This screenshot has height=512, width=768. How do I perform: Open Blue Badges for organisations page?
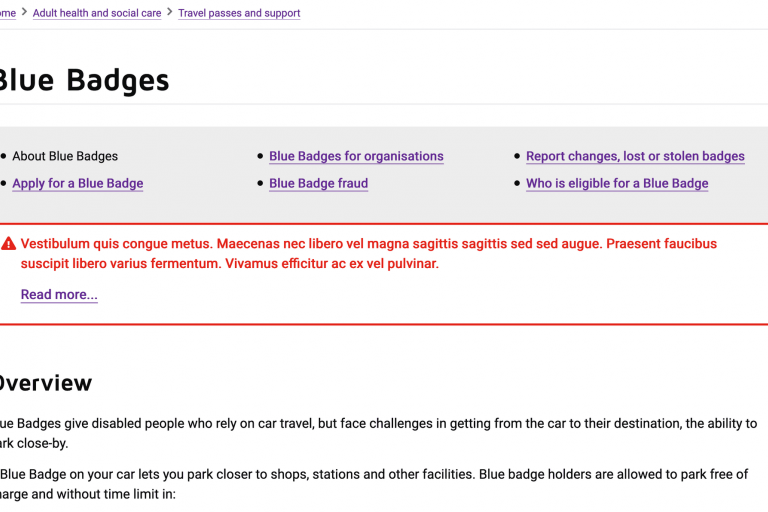356,156
